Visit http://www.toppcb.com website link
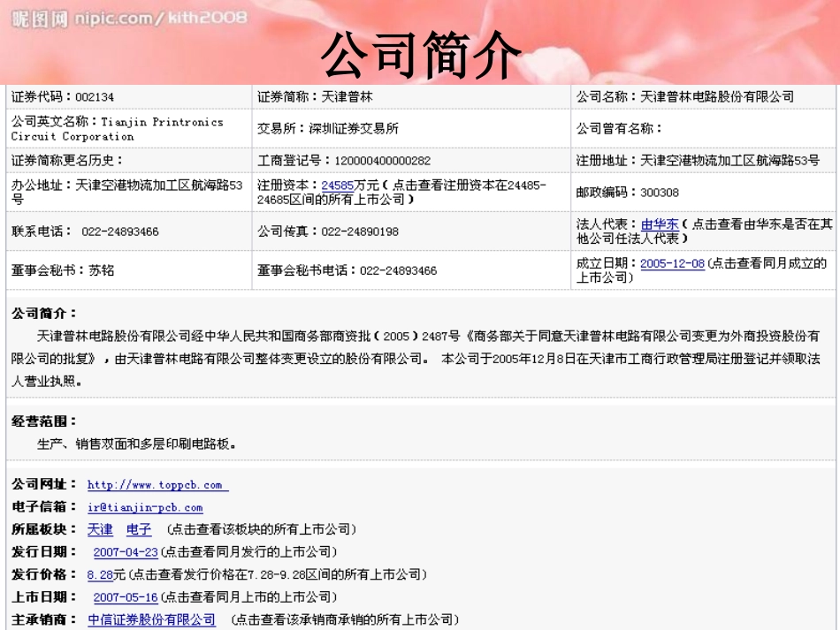 click(x=157, y=485)
